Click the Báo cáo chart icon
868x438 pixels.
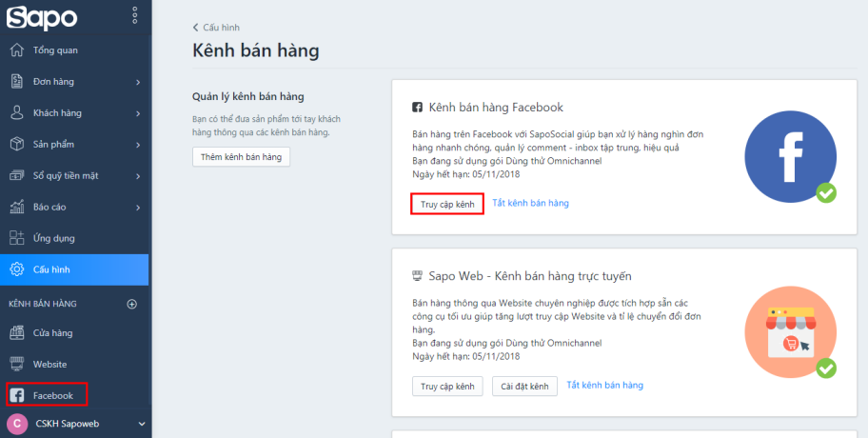(x=17, y=207)
